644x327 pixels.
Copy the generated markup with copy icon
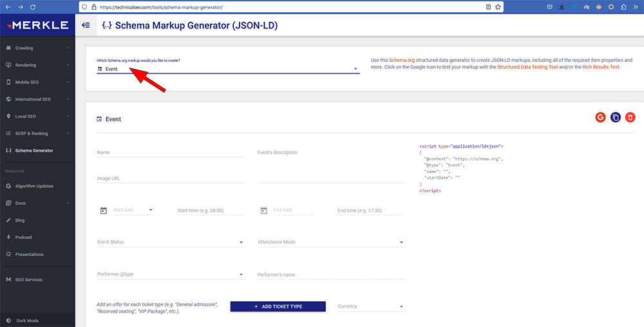point(615,117)
